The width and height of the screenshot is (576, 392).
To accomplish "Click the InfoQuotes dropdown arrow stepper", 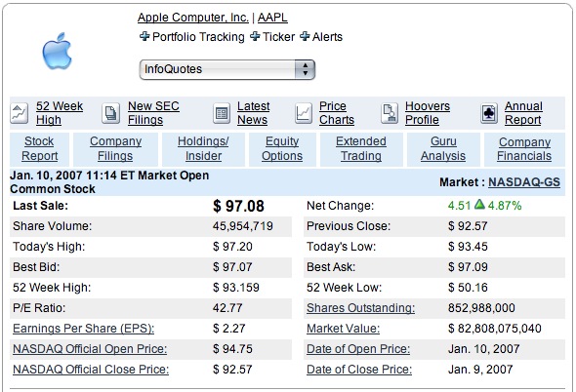I will tap(305, 69).
